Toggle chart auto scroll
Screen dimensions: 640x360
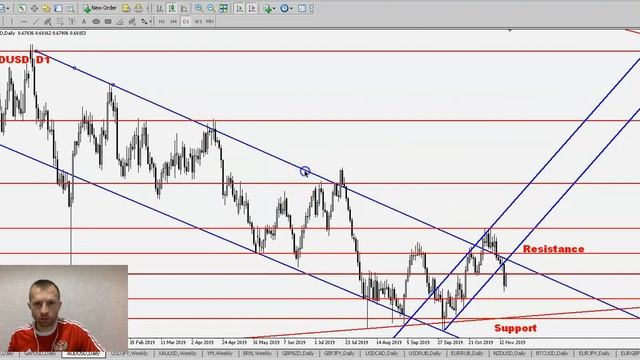coord(240,8)
